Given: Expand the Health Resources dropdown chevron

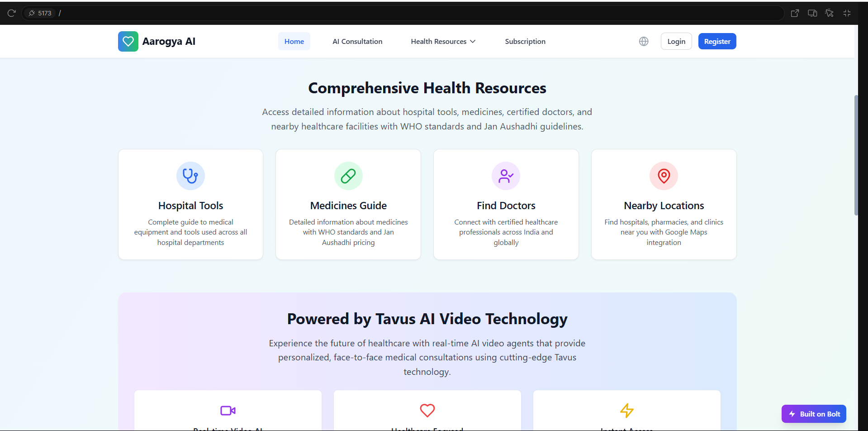Looking at the screenshot, I should (x=473, y=41).
